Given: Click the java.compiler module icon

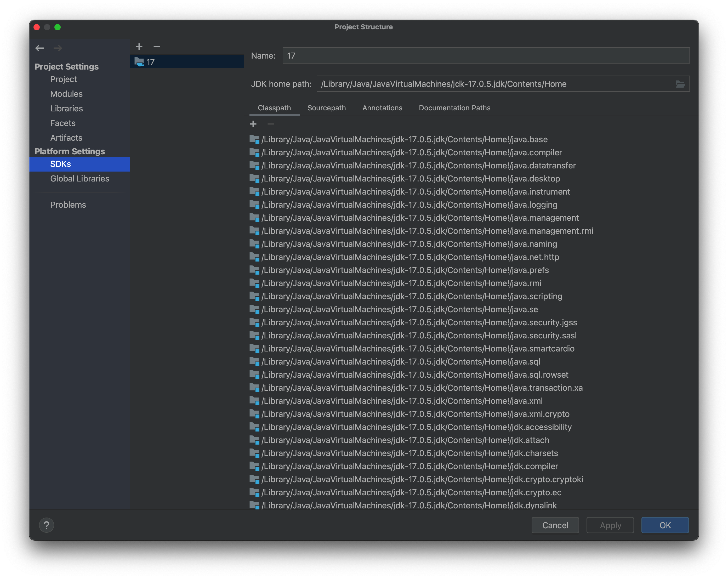Looking at the screenshot, I should pyautogui.click(x=254, y=153).
